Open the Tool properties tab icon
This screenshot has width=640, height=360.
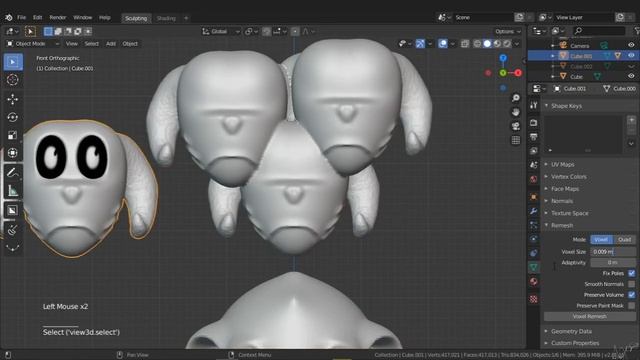pos(534,105)
